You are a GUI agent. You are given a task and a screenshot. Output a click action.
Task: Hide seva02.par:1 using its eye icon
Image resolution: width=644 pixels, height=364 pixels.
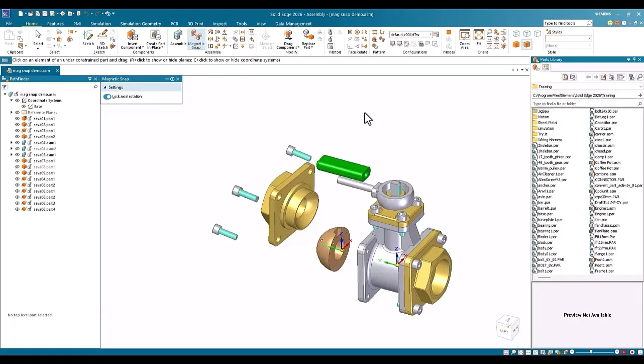click(x=17, y=125)
